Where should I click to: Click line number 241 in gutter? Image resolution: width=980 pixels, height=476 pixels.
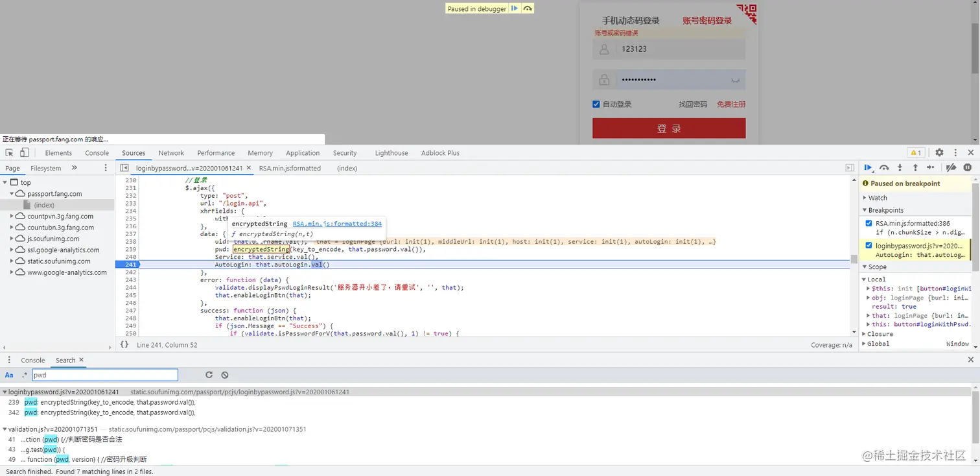[130, 265]
